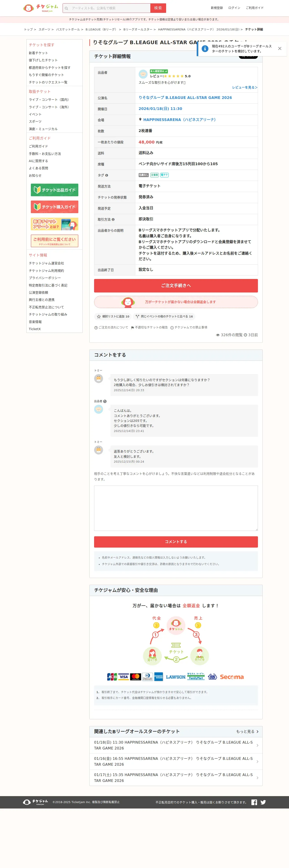The image size is (289, 868).
Task: Click 326件の閲覧 view count
Action: click(229, 335)
